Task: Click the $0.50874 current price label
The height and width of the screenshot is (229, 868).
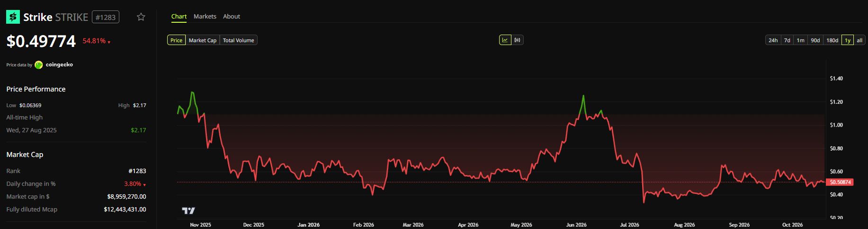Action: [839, 182]
